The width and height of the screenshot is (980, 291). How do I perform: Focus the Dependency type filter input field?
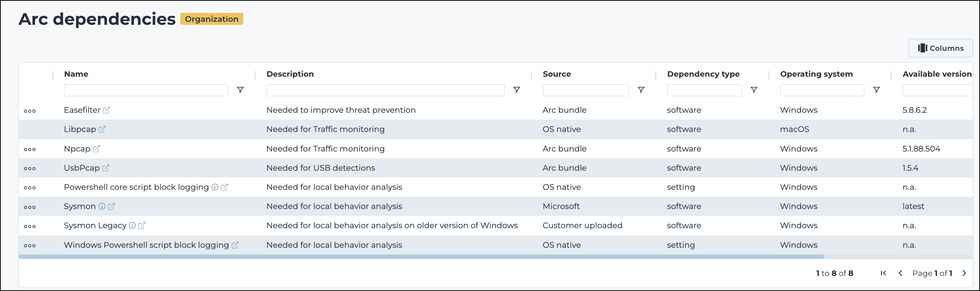pyautogui.click(x=704, y=90)
